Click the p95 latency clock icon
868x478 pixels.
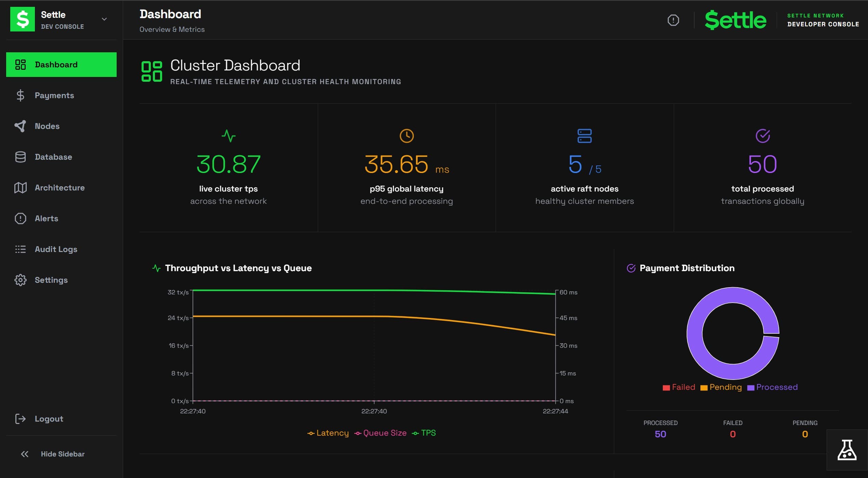407,136
